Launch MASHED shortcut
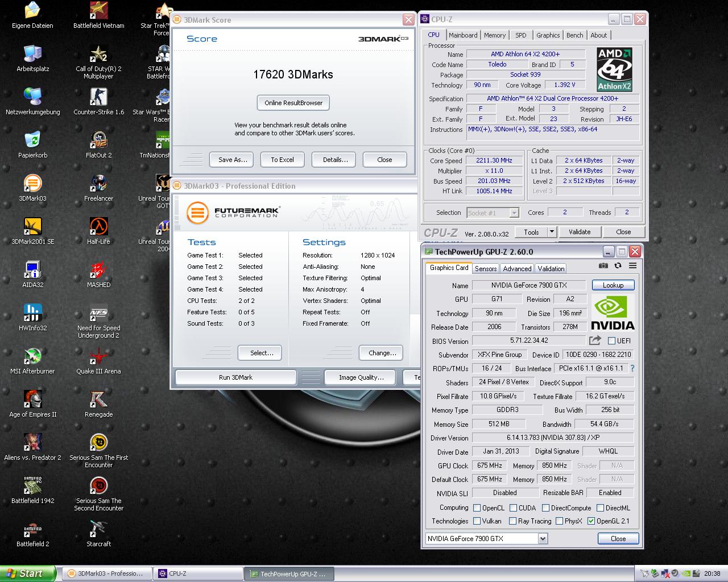The height and width of the screenshot is (582, 728). [x=99, y=275]
